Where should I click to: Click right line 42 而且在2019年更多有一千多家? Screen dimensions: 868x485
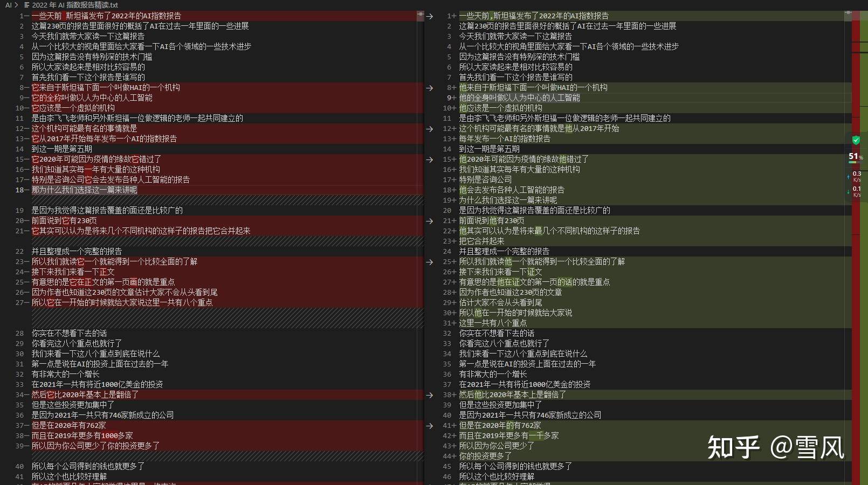point(509,436)
